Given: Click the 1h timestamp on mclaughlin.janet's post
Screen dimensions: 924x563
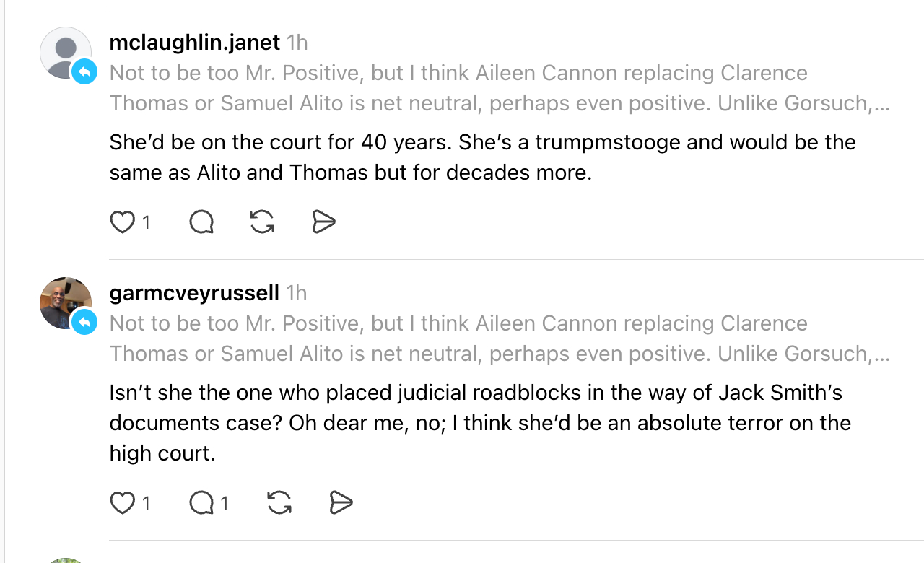Looking at the screenshot, I should point(297,43).
